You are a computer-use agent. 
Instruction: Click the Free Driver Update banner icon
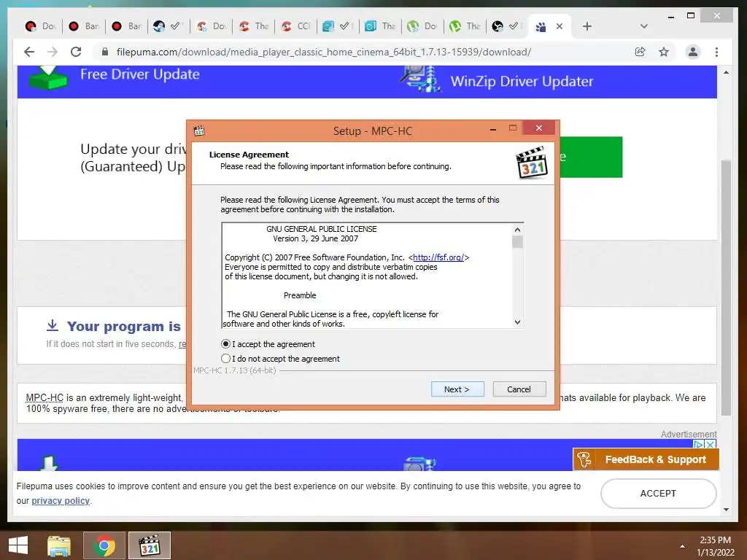tap(48, 77)
